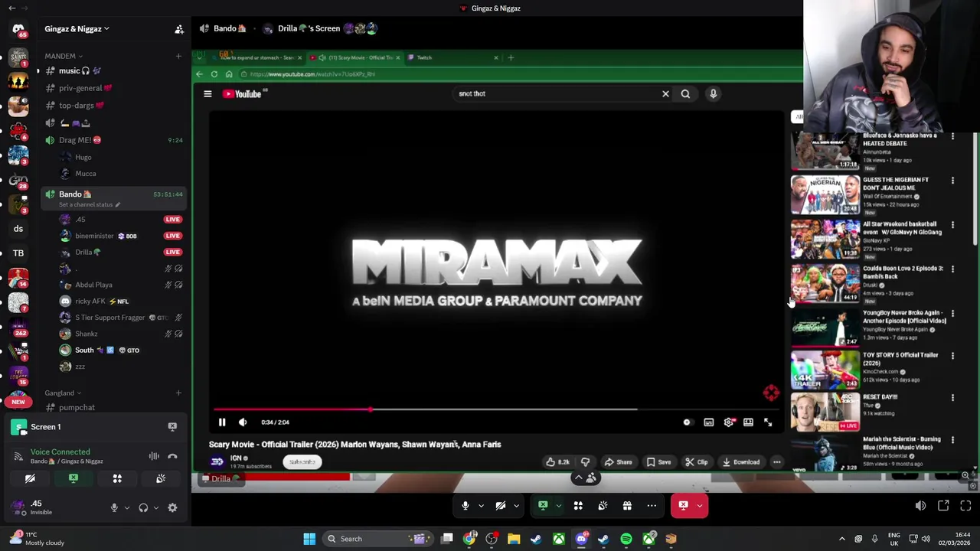Open 'TOY STORY 5 Official Trailer' thumbnail
This screenshot has height=551, width=980.
click(825, 370)
